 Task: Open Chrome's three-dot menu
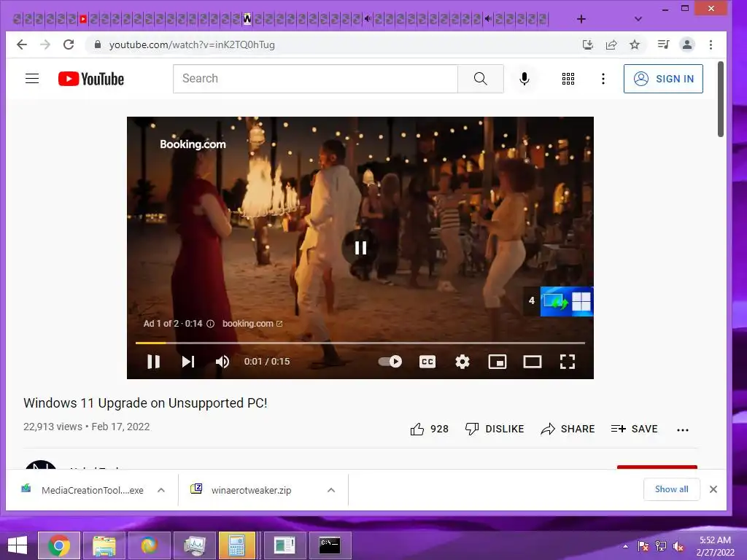pyautogui.click(x=711, y=44)
